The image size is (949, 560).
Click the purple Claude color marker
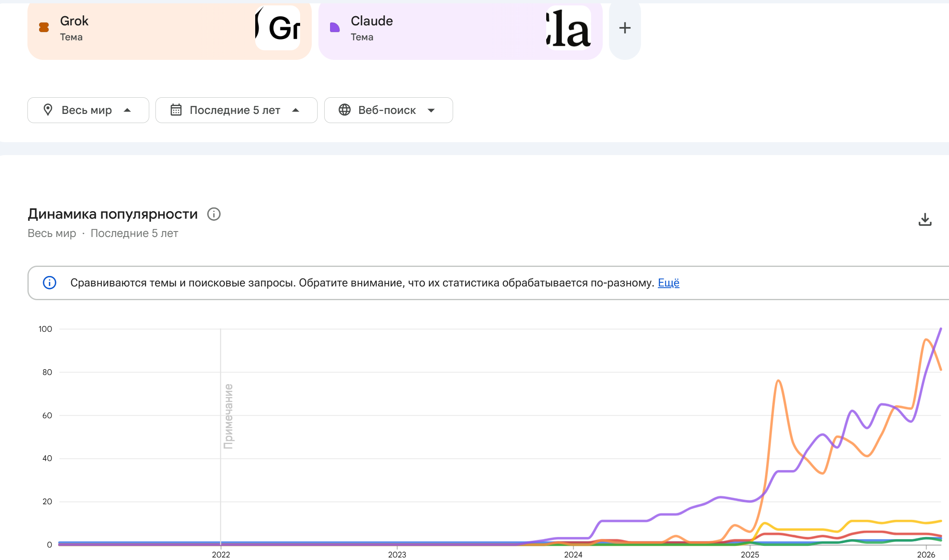[x=335, y=27]
